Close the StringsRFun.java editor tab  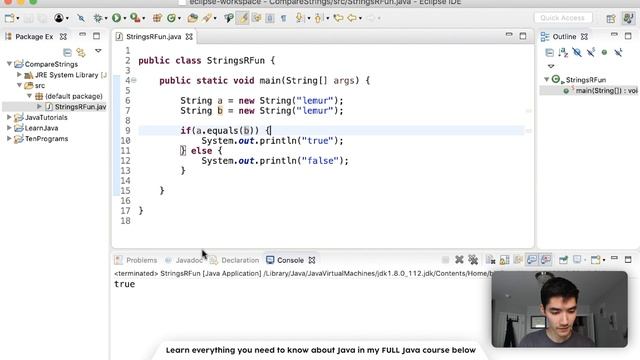point(189,37)
